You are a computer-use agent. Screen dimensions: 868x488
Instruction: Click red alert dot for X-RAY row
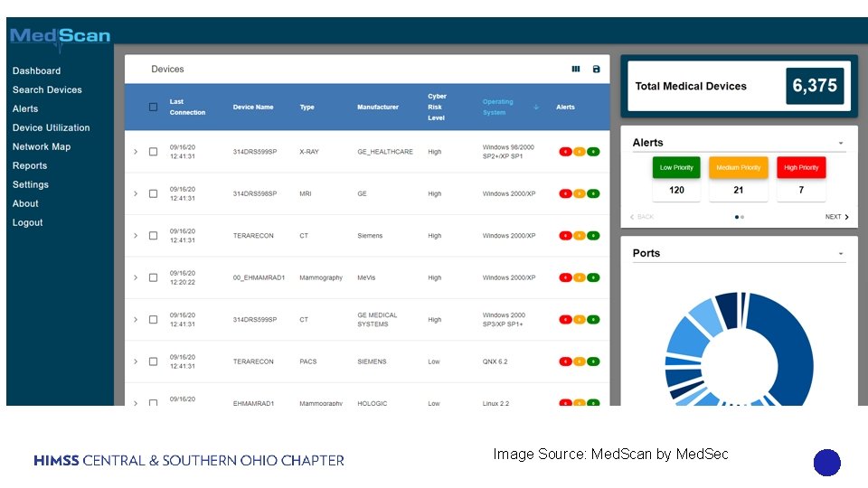click(565, 152)
